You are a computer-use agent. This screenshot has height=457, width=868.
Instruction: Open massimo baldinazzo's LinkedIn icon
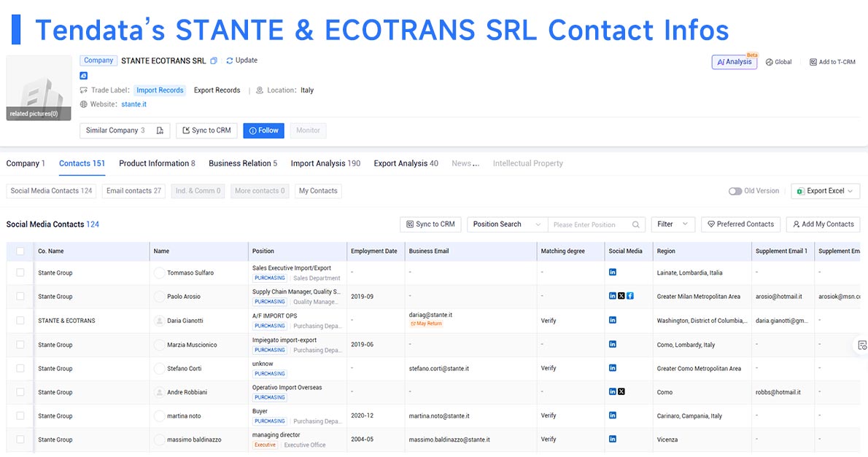coord(612,440)
